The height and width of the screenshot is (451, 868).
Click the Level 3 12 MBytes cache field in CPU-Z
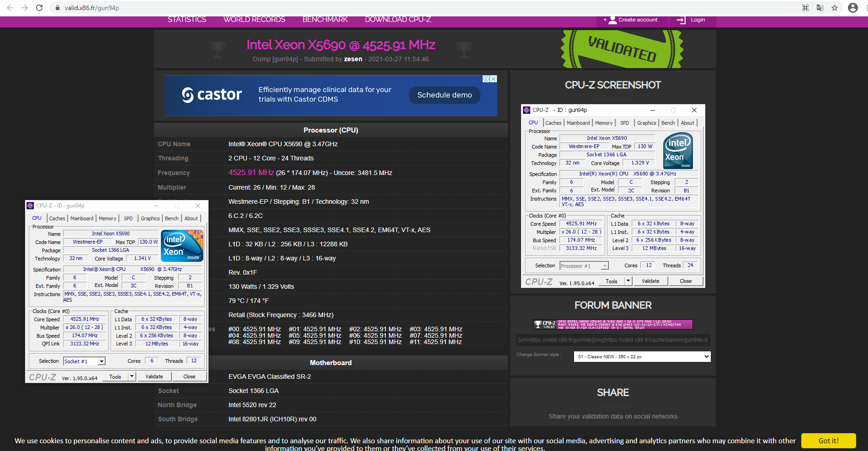click(x=157, y=344)
